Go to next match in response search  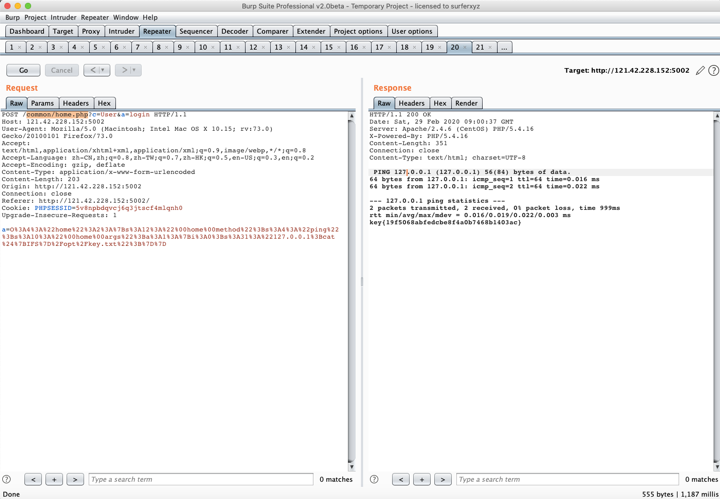click(x=442, y=480)
